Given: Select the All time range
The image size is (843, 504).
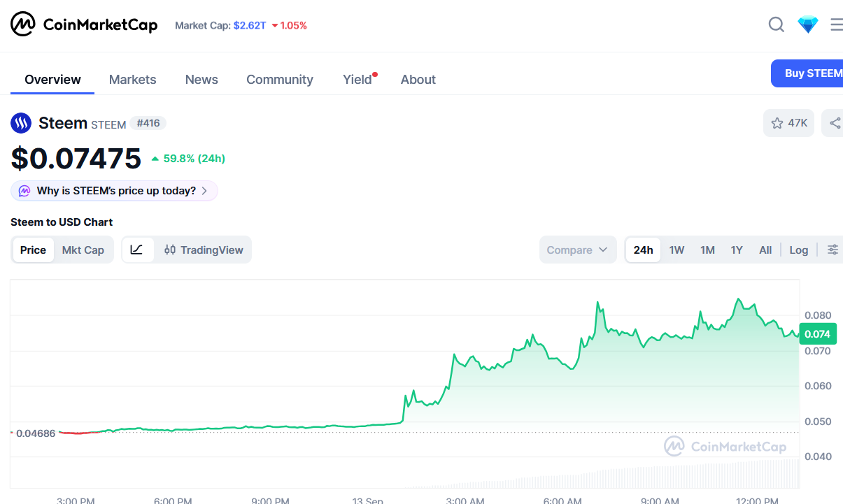Looking at the screenshot, I should coord(765,250).
